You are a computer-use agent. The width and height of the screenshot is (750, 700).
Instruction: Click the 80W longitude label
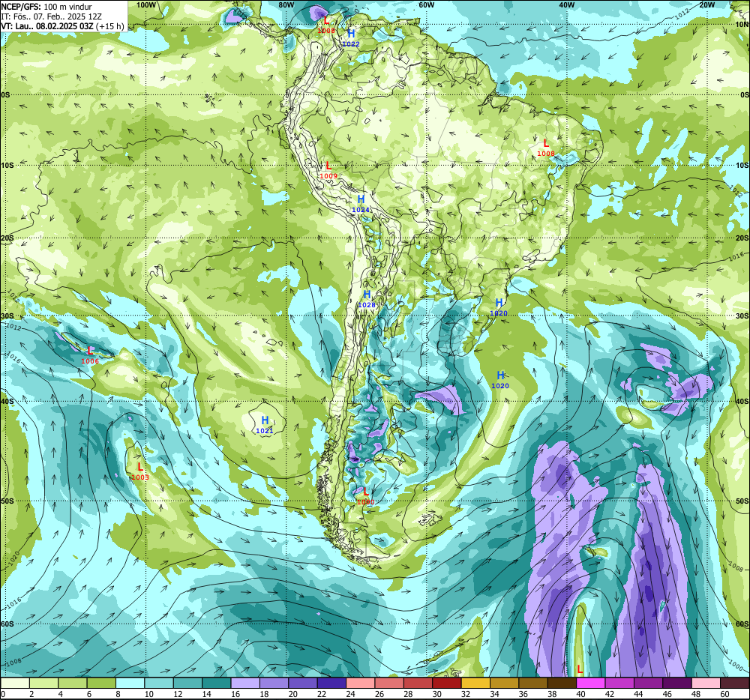(286, 4)
